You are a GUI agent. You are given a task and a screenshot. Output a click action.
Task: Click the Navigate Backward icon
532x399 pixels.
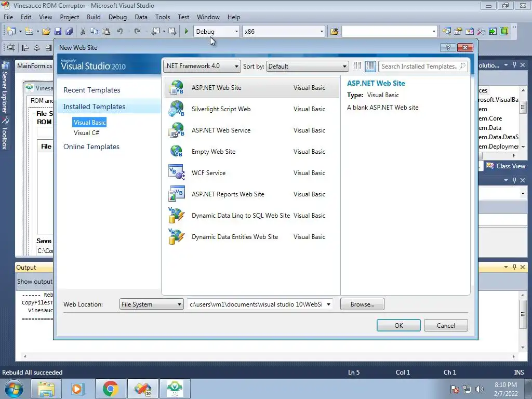coord(156,32)
